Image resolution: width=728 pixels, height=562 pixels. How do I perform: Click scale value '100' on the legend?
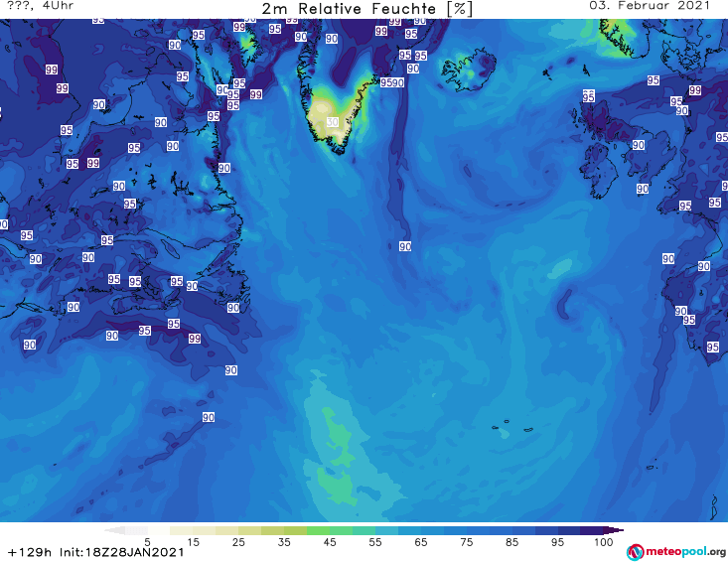pos(604,542)
